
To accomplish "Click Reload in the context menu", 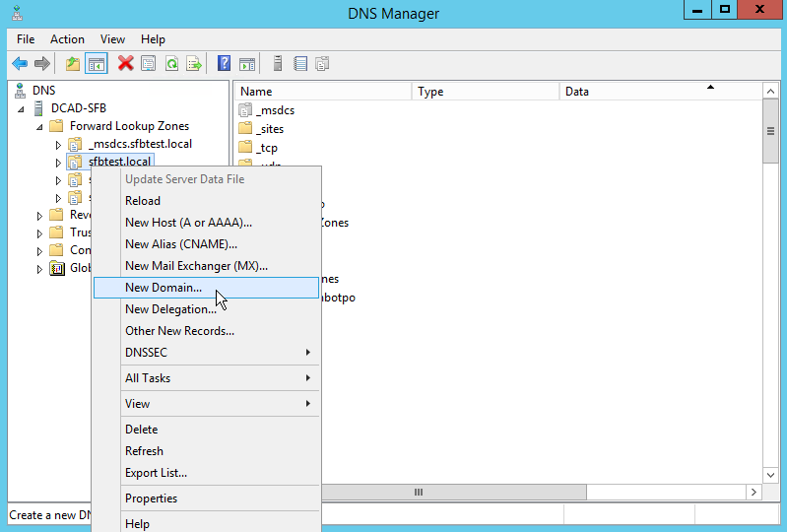I will click(x=206, y=201).
